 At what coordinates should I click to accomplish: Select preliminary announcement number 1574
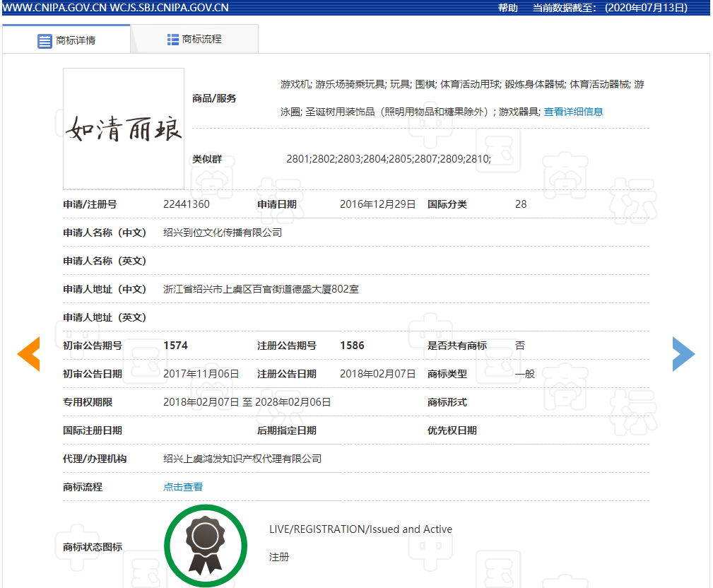click(x=175, y=346)
